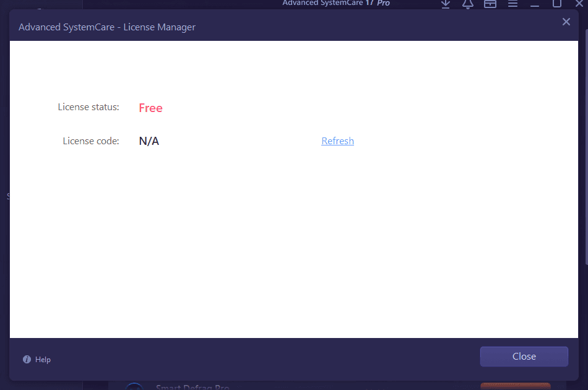The height and width of the screenshot is (390, 588).
Task: Click the download updates arrow icon
Action: 446,4
